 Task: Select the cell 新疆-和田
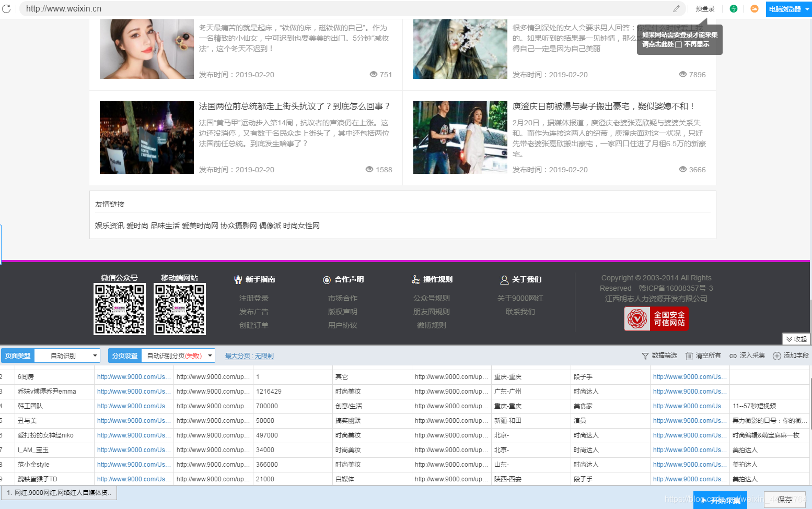click(531, 420)
